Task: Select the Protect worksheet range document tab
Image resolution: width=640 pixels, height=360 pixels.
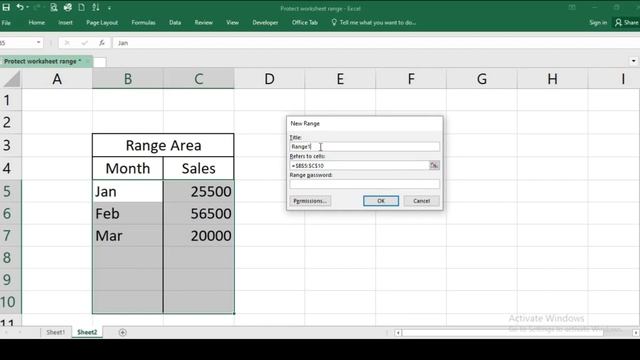Action: 43,61
